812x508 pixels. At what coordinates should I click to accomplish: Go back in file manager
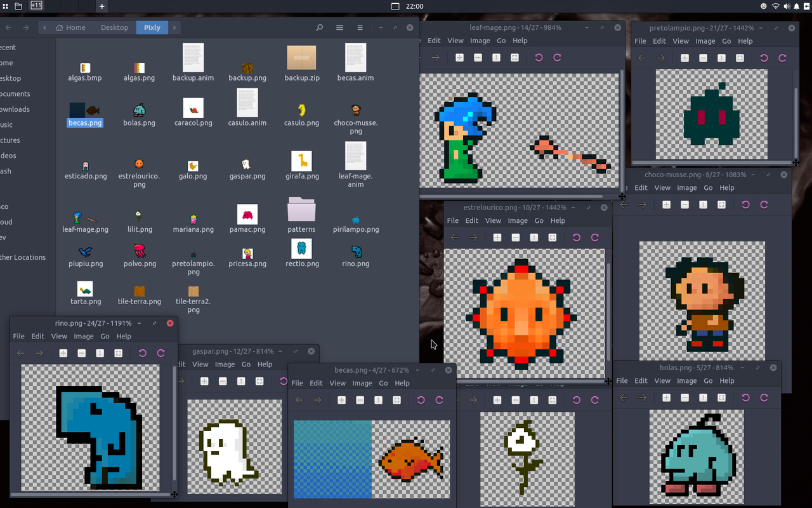(7, 27)
